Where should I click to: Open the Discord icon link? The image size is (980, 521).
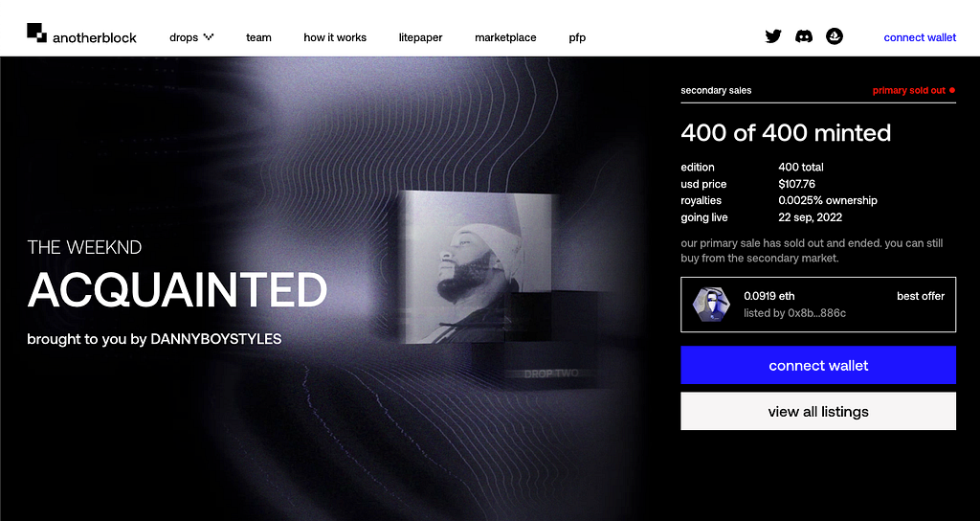(x=804, y=36)
